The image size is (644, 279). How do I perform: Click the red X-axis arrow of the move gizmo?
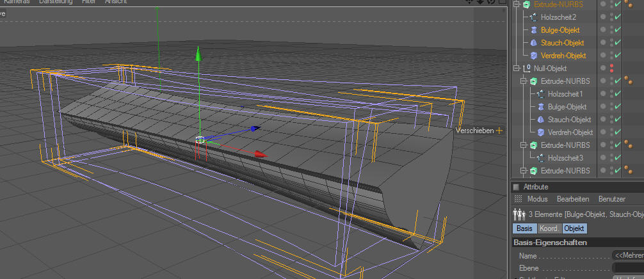[x=261, y=154]
